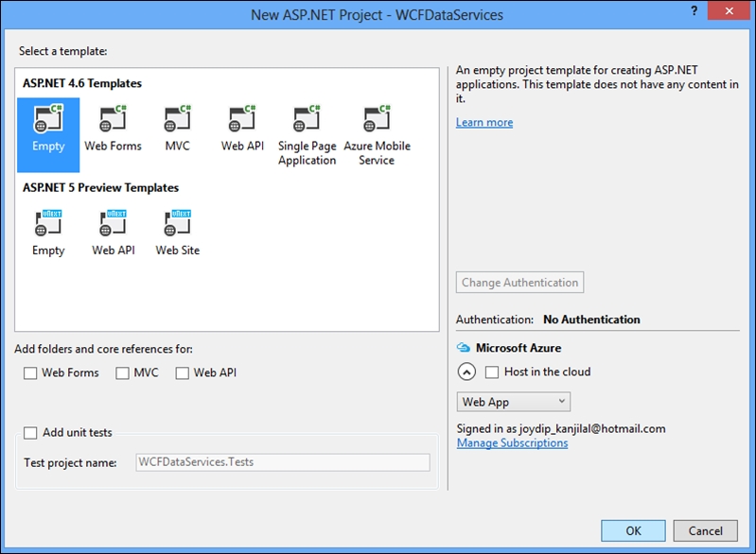Viewport: 756px width, 554px height.
Task: Open the Learn more link
Action: tap(484, 122)
